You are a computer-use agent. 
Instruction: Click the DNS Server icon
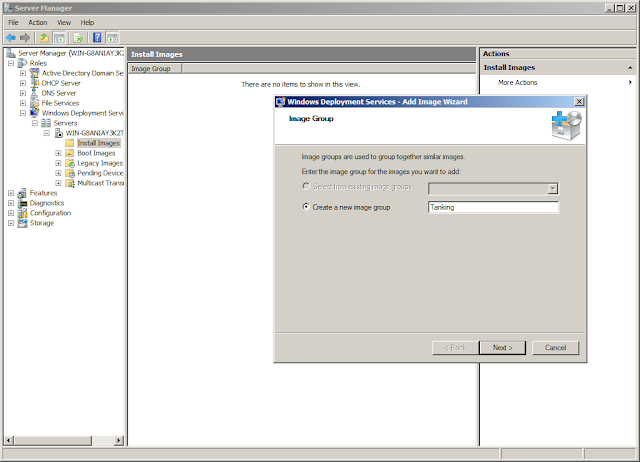click(35, 93)
